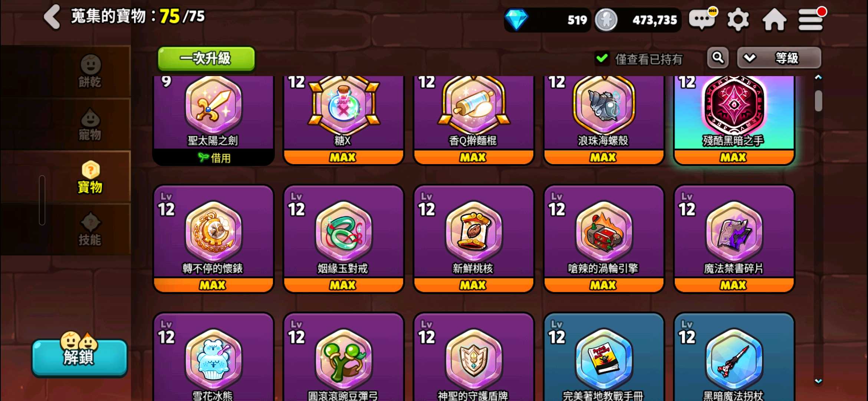The image size is (868, 401).
Task: Click the treasure list scrollbar handle
Action: coord(818,101)
